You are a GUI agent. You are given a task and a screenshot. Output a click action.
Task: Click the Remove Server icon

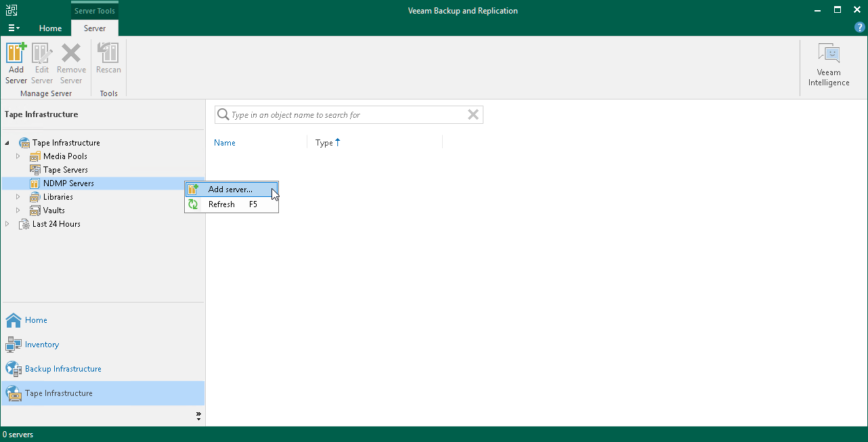70,61
